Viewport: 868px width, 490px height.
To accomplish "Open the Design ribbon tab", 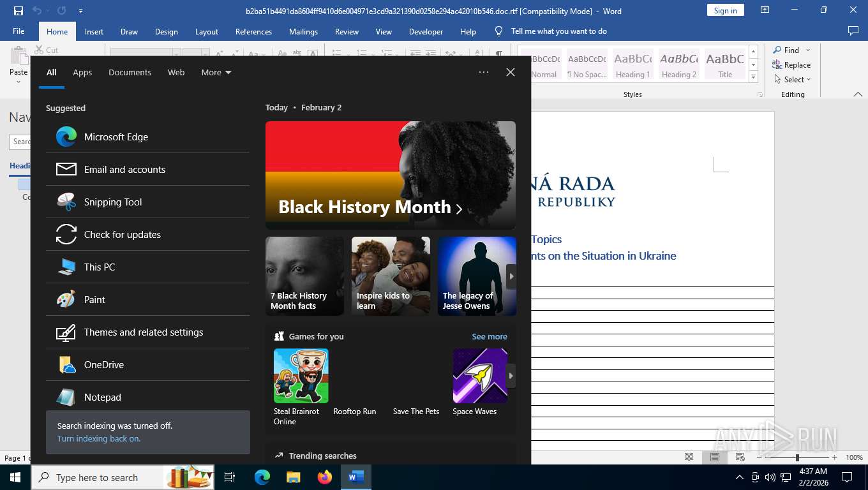I will point(167,31).
